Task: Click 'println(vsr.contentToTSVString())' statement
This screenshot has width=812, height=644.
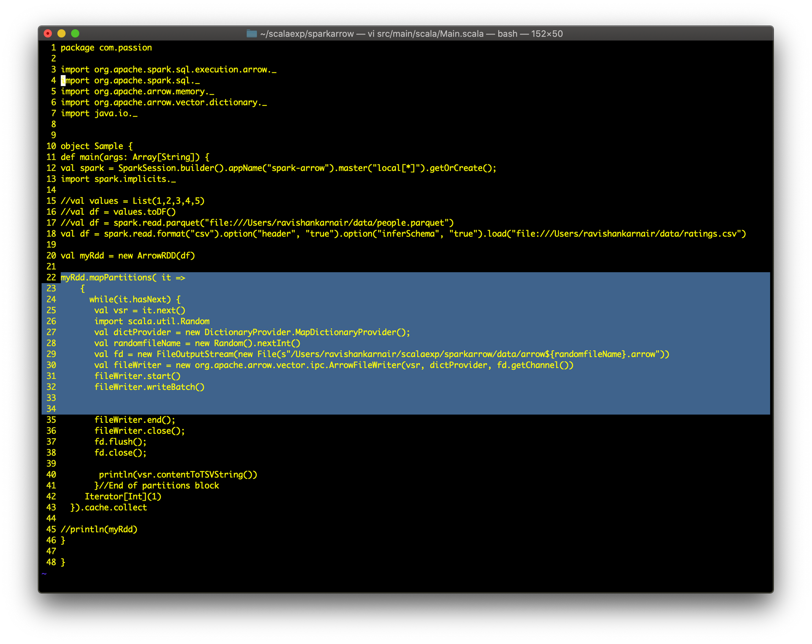Action: point(178,475)
